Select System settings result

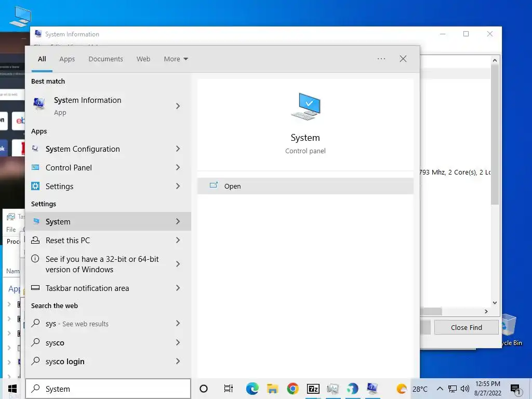click(x=108, y=221)
